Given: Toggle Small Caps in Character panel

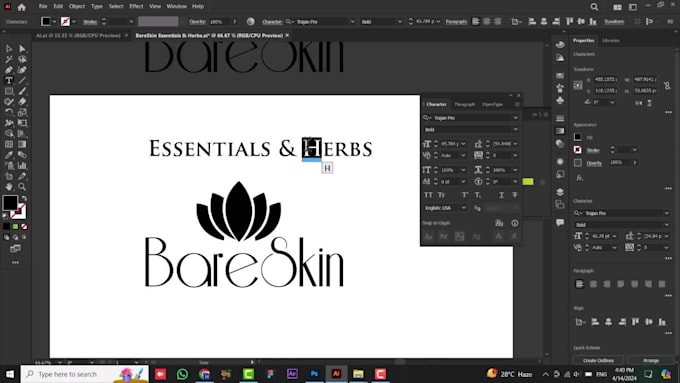Looking at the screenshot, I should (441, 195).
